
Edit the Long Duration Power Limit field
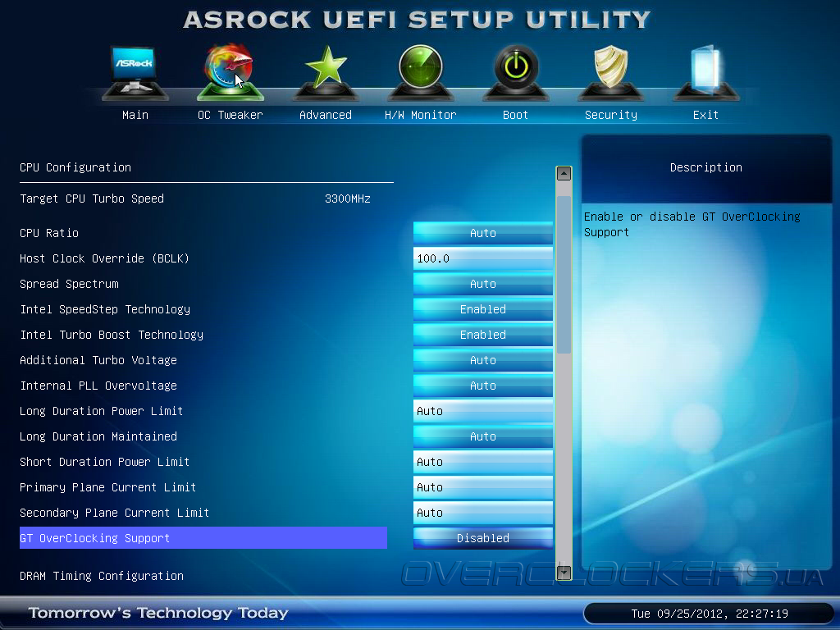click(482, 411)
